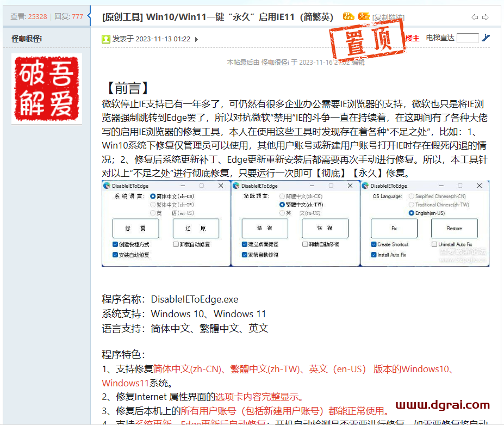Viewport: 504px width, 425px height.
Task: Click the 恢復 button in second window
Action: 325,229
